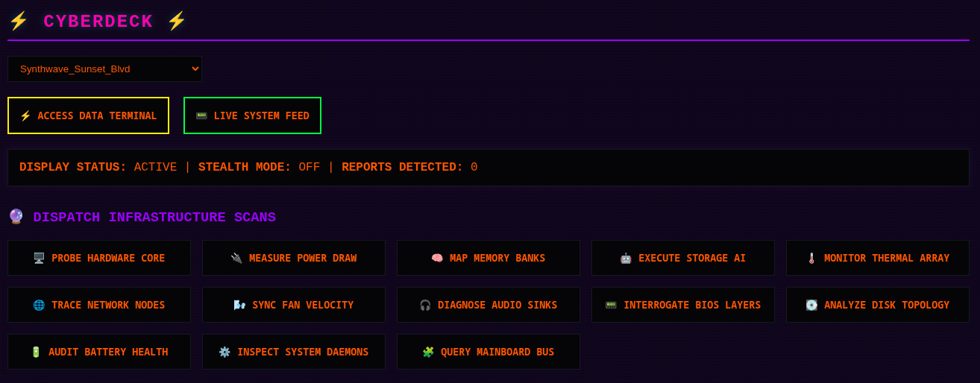Viewport: 980px width, 383px height.
Task: Click the thermometer icon on Monitor Thermal Array
Action: [x=811, y=258]
